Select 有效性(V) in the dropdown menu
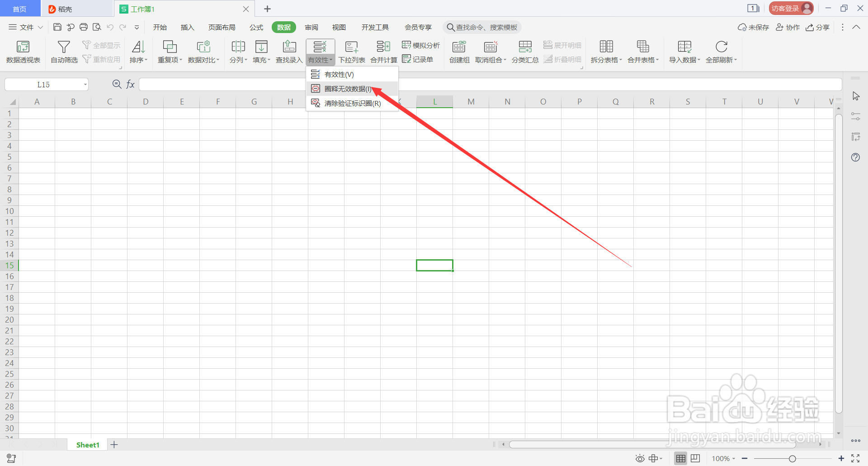The width and height of the screenshot is (868, 466). pyautogui.click(x=352, y=74)
